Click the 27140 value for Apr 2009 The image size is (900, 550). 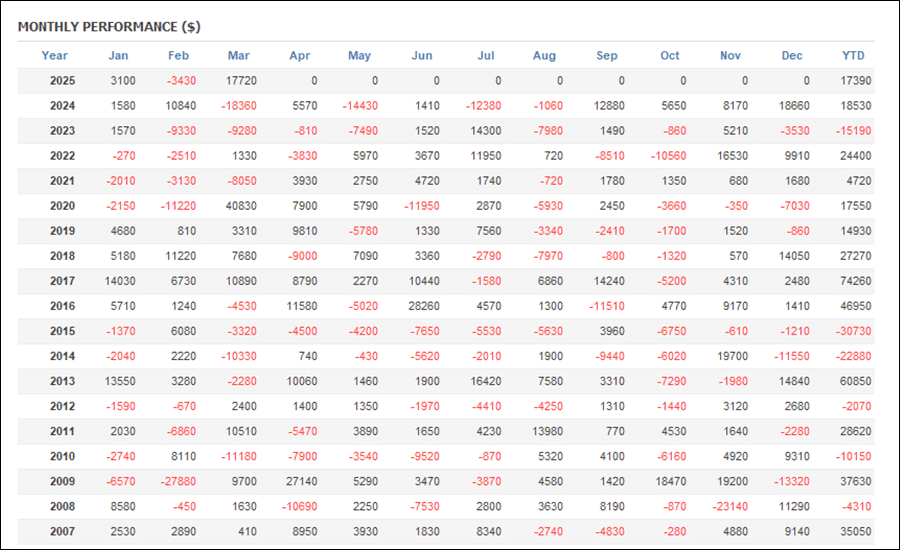coord(302,481)
